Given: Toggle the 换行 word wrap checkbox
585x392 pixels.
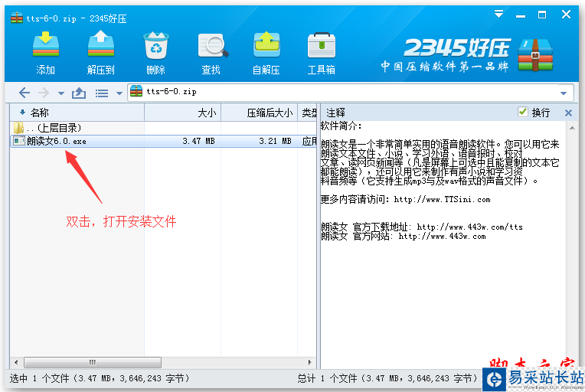Looking at the screenshot, I should click(523, 112).
